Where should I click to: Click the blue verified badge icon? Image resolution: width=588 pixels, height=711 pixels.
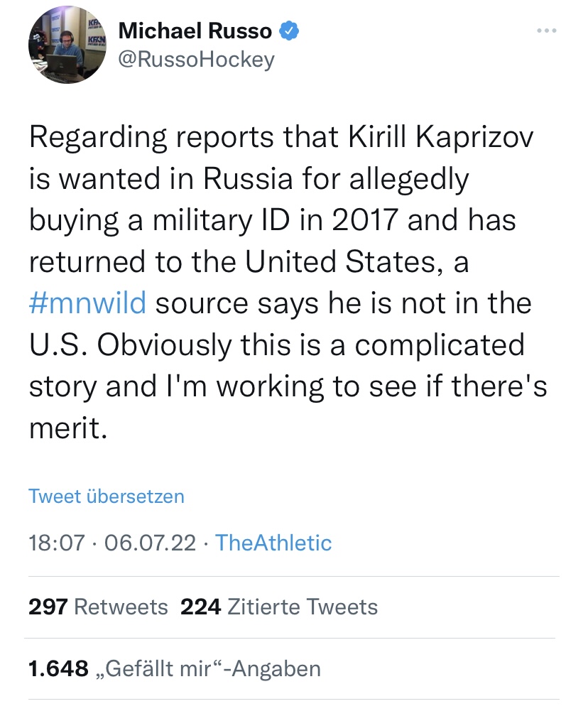[x=289, y=31]
